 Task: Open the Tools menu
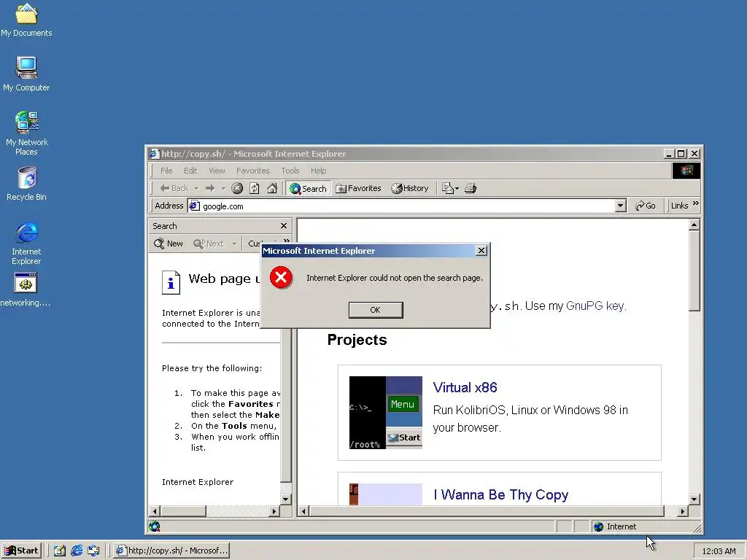290,171
